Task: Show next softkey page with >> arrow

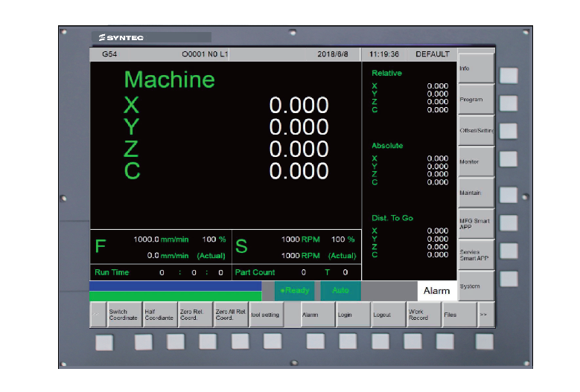Action: pos(485,315)
